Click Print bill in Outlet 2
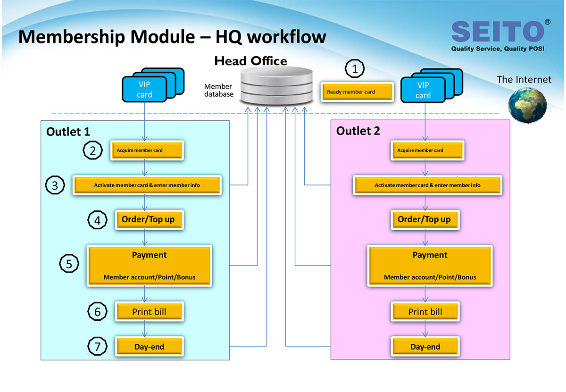Image resolution: width=566 pixels, height=392 pixels. [x=424, y=312]
